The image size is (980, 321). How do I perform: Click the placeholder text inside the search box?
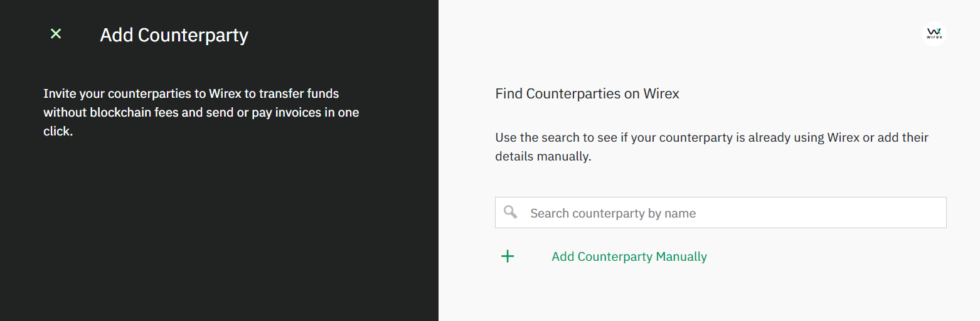tap(613, 213)
